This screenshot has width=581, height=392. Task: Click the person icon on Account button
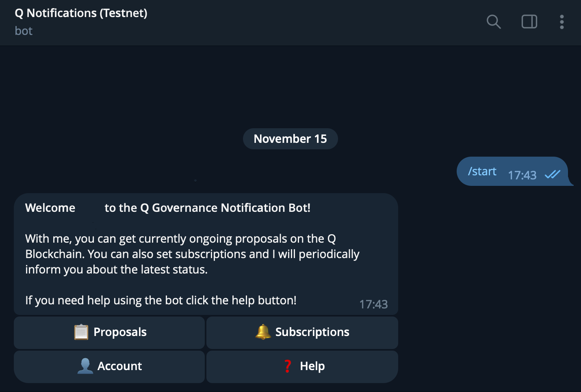(85, 366)
